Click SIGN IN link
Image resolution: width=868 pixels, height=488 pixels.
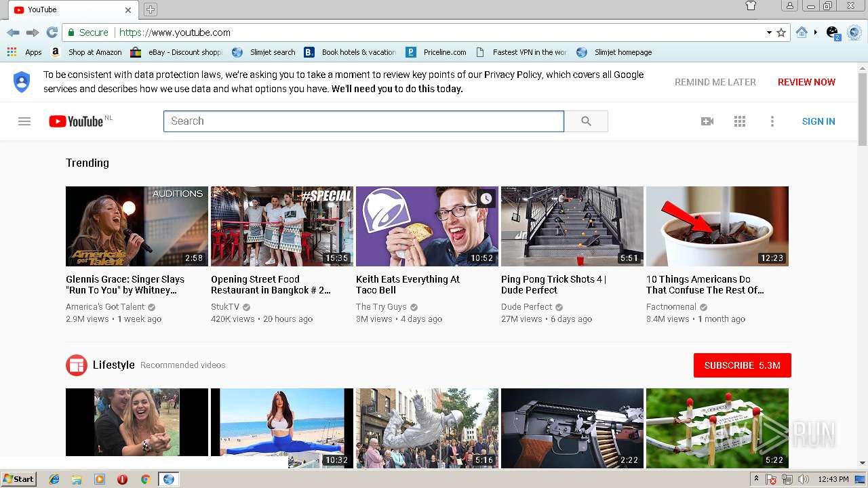[818, 121]
